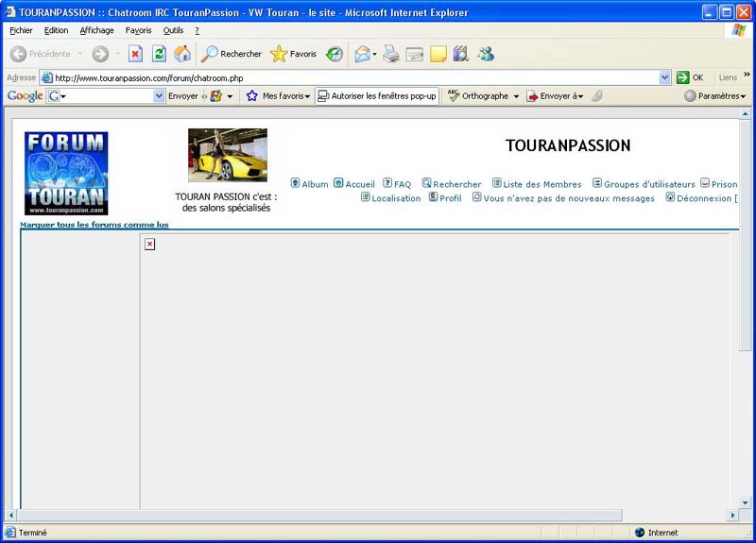Click the broken image placeholder icon
756x543 pixels.
[x=150, y=245]
